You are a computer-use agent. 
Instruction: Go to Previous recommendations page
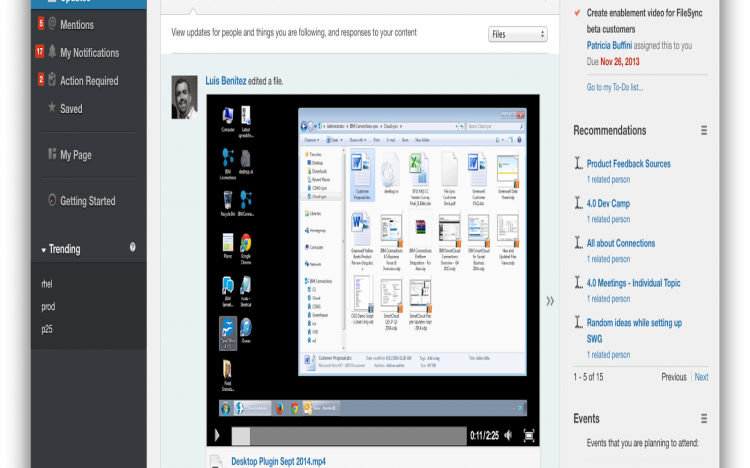click(673, 377)
